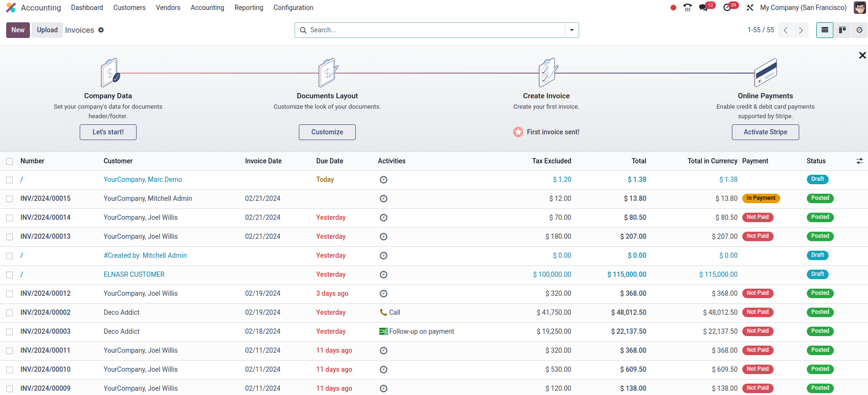Viewport: 868px width, 395px height.
Task: Click the red recording indicator dot
Action: click(673, 8)
